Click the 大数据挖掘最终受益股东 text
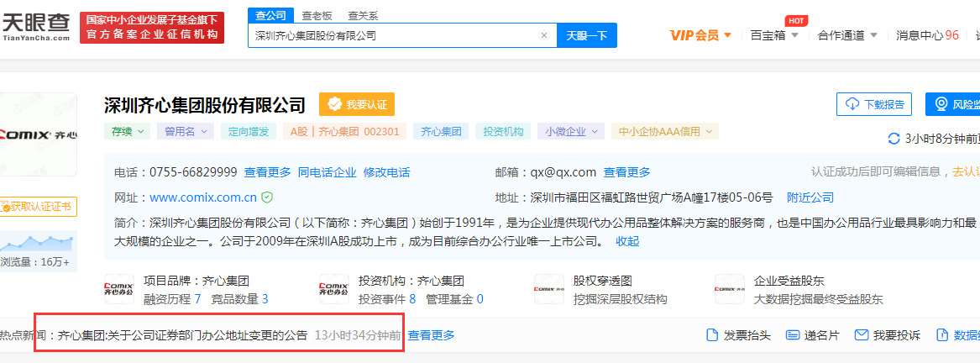980x363 pixels. 818,299
